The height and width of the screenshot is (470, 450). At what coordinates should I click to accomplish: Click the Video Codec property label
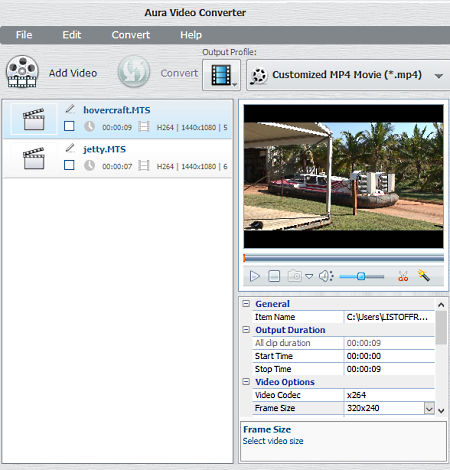[x=278, y=395]
